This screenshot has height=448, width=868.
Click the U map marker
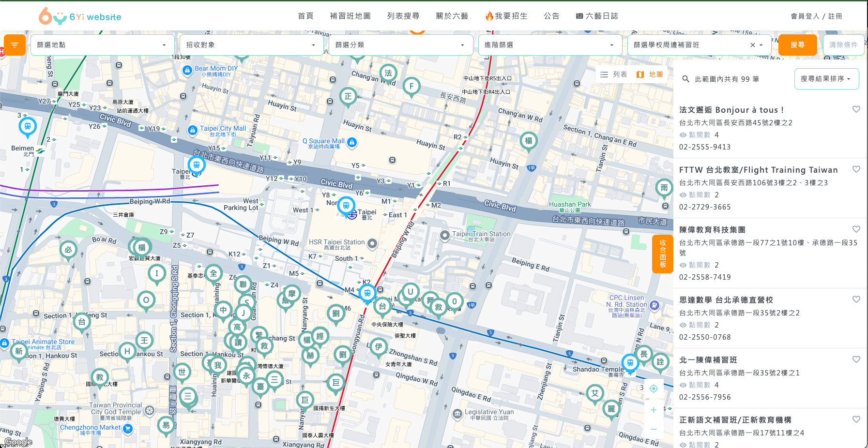pyautogui.click(x=411, y=292)
